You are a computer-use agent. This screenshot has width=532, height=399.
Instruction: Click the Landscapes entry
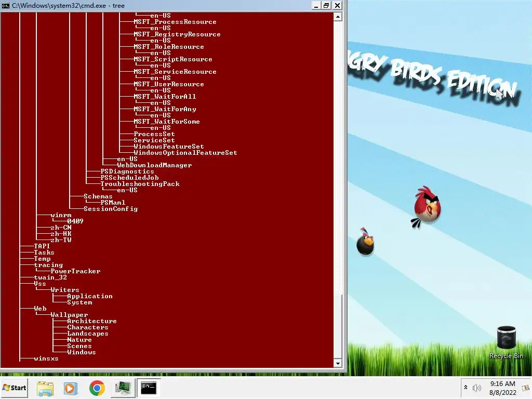click(87, 334)
